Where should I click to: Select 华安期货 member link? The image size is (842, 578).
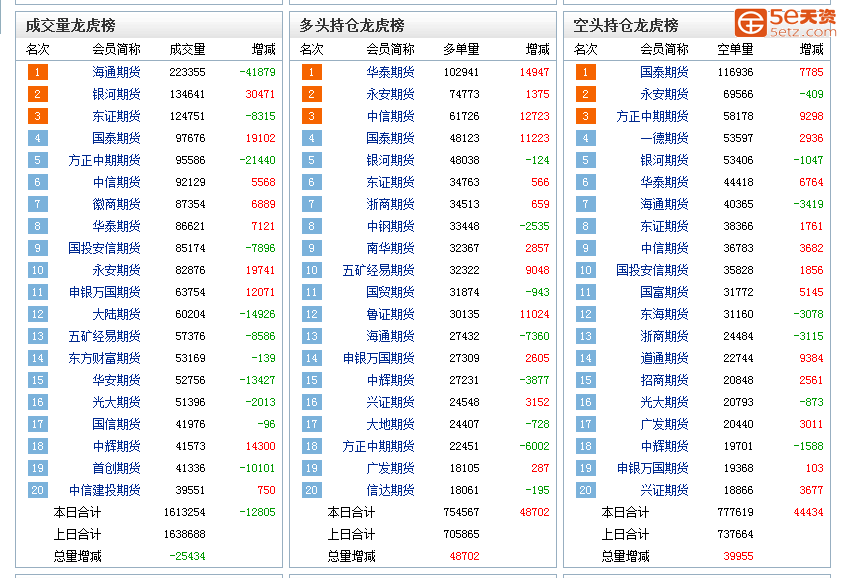click(116, 380)
